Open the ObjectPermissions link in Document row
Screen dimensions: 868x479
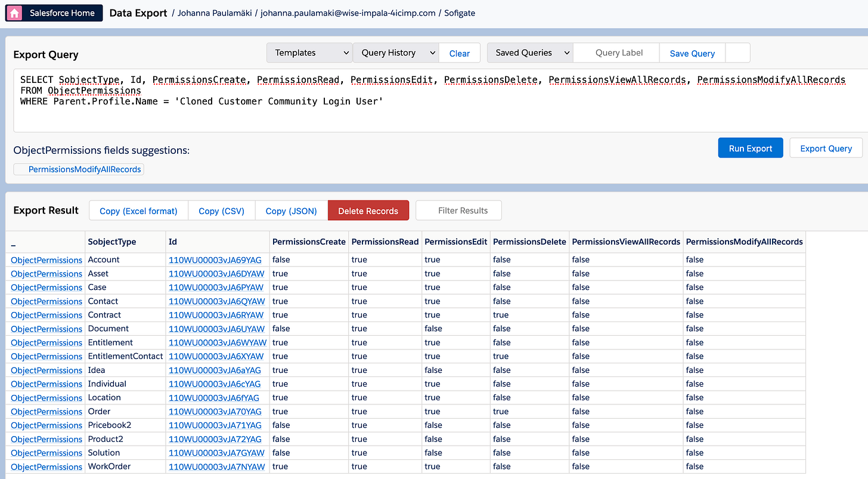click(46, 329)
